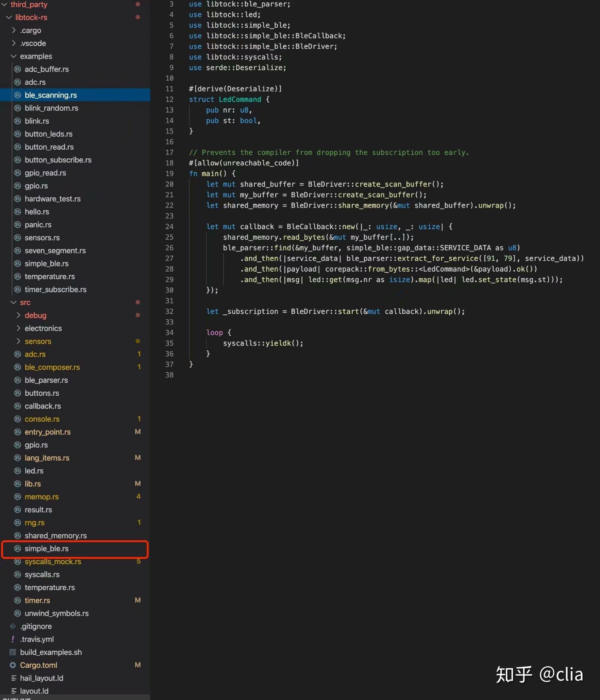Click the script icon for build_examples.sh
The width and height of the screenshot is (600, 700).
coord(12,652)
